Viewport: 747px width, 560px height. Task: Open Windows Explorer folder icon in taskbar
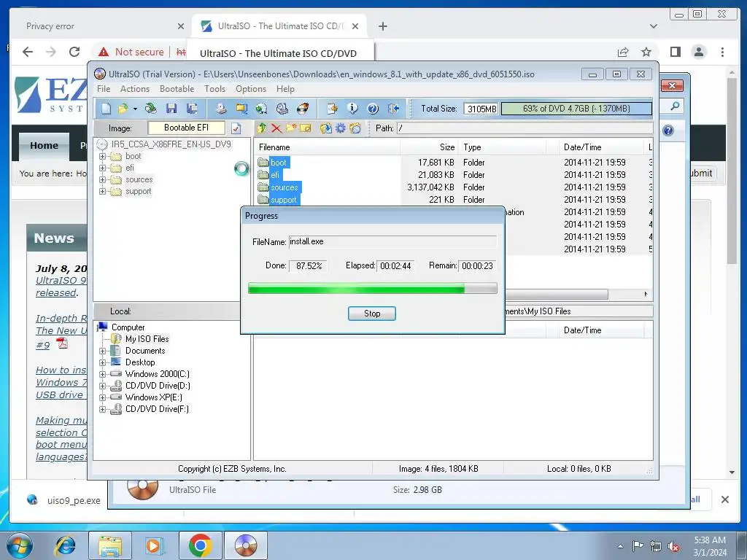point(110,545)
